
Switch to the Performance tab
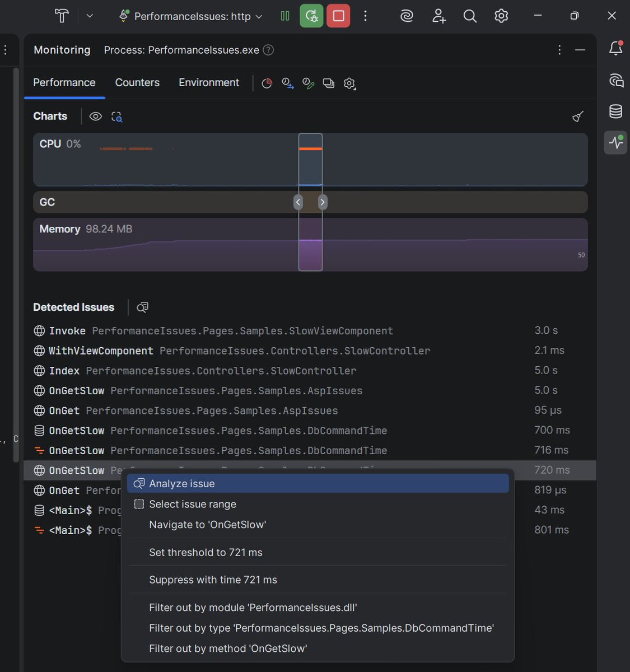(64, 83)
